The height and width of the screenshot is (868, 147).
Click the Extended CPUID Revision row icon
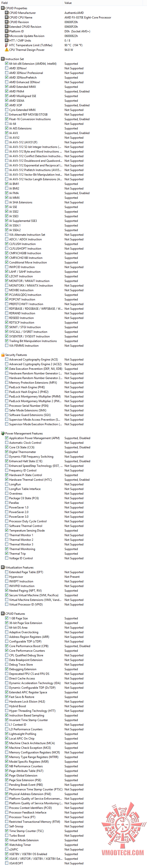(7, 27)
